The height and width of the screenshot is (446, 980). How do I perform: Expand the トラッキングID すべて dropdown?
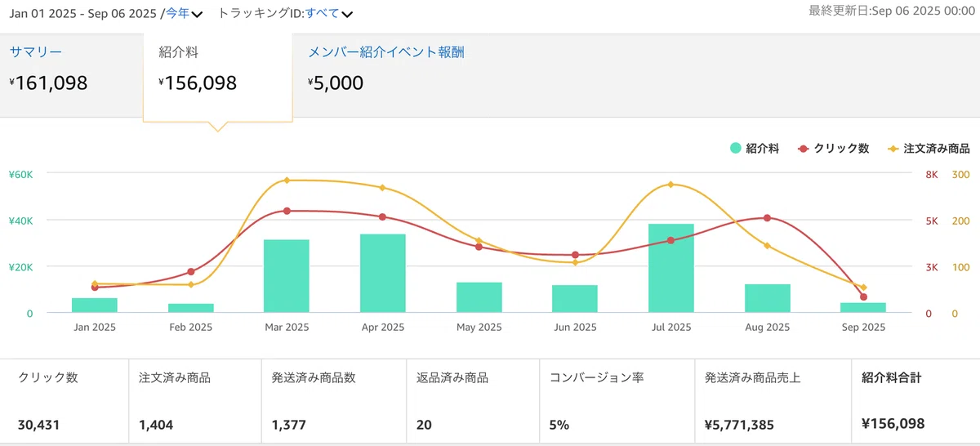click(x=329, y=13)
